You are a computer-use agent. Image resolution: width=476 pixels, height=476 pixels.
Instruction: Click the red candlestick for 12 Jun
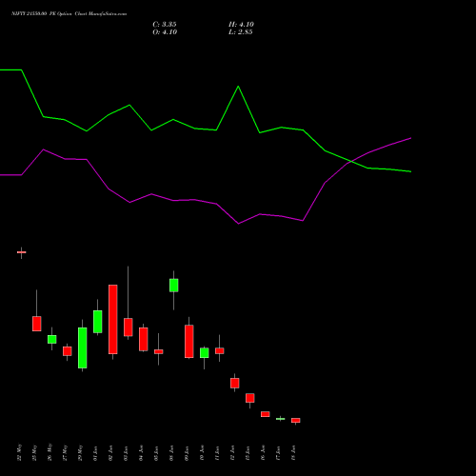(x=235, y=383)
